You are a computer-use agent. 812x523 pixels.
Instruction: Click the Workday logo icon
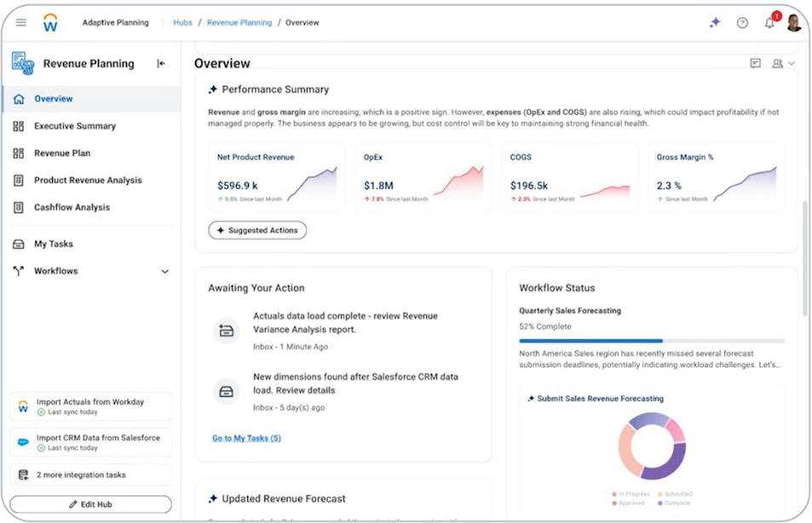pos(50,23)
